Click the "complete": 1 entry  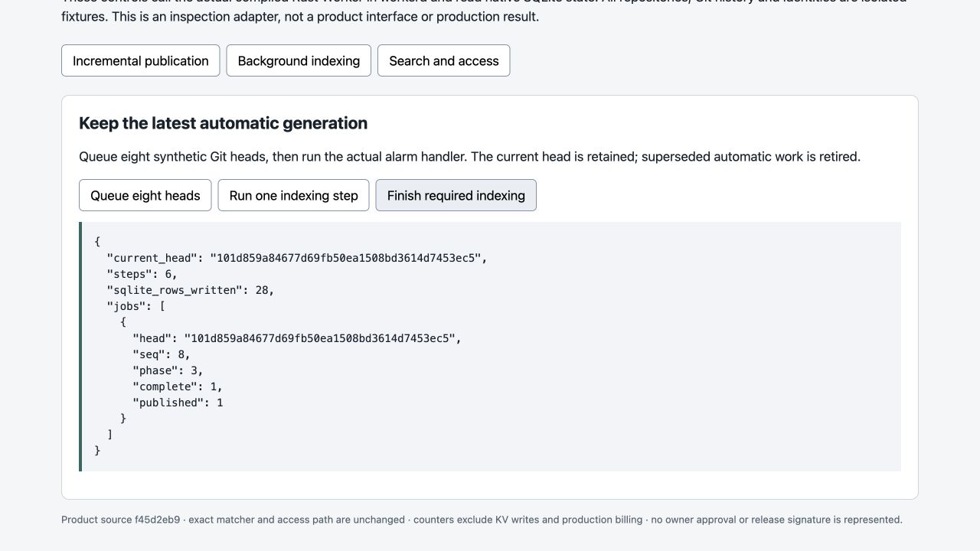[178, 386]
